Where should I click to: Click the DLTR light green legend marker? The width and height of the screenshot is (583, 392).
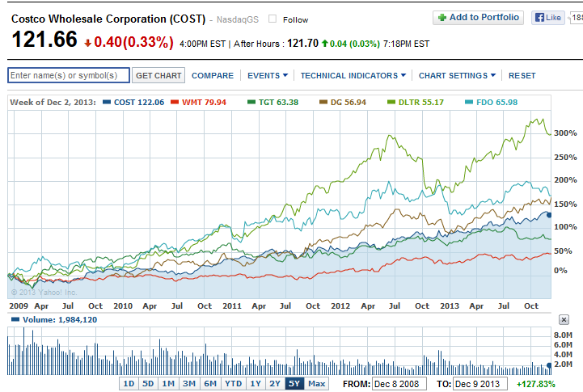pos(391,102)
